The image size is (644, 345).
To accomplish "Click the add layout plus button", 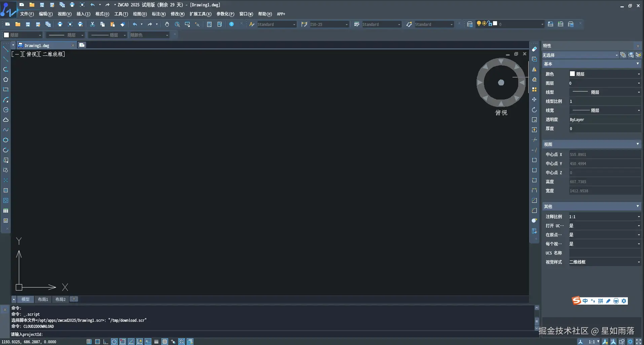I will 74,299.
